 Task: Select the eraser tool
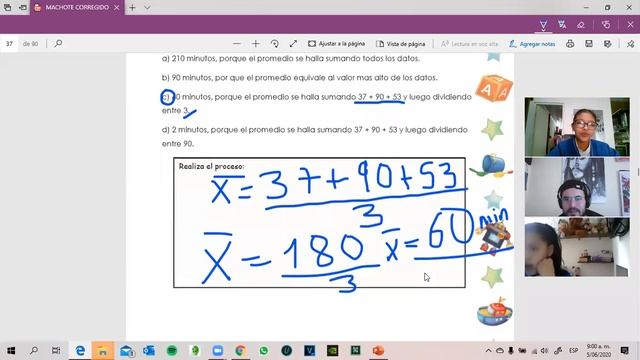(x=581, y=25)
